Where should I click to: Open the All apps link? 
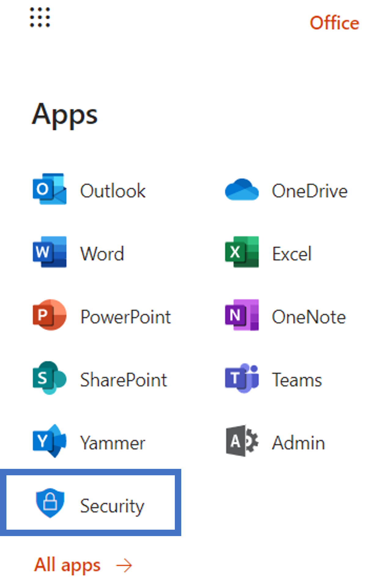[x=67, y=565]
